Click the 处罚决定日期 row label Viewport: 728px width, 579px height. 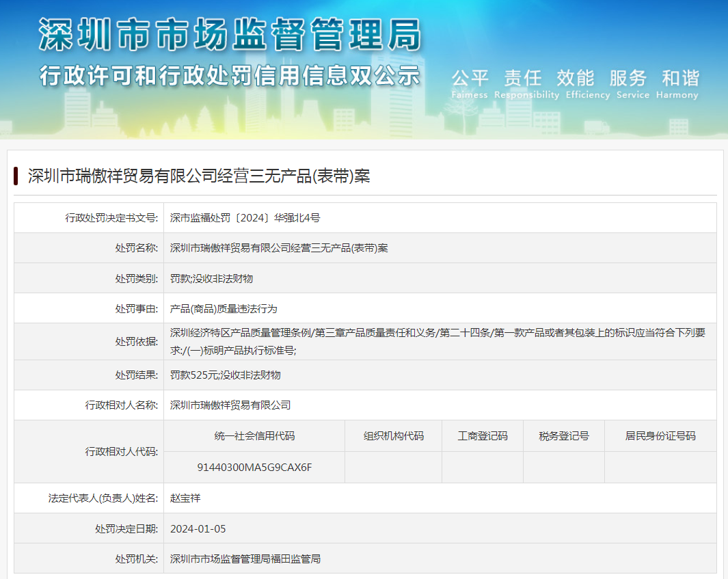click(126, 529)
